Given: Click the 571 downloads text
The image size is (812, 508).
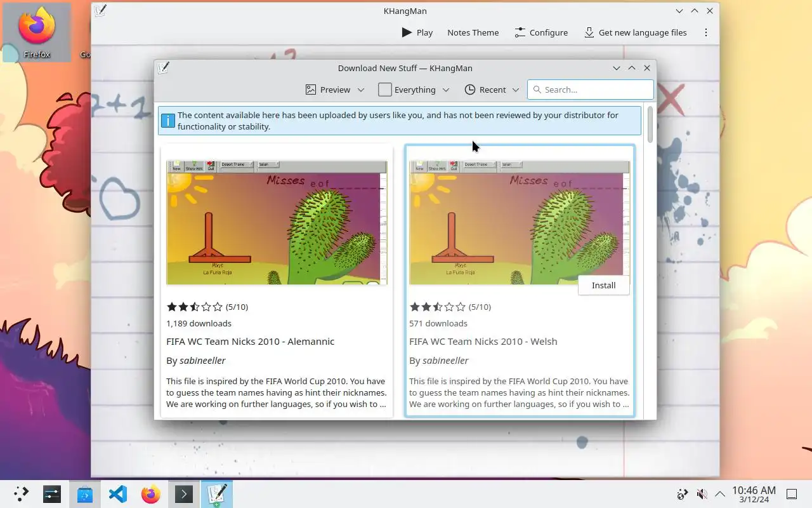Looking at the screenshot, I should [x=438, y=323].
